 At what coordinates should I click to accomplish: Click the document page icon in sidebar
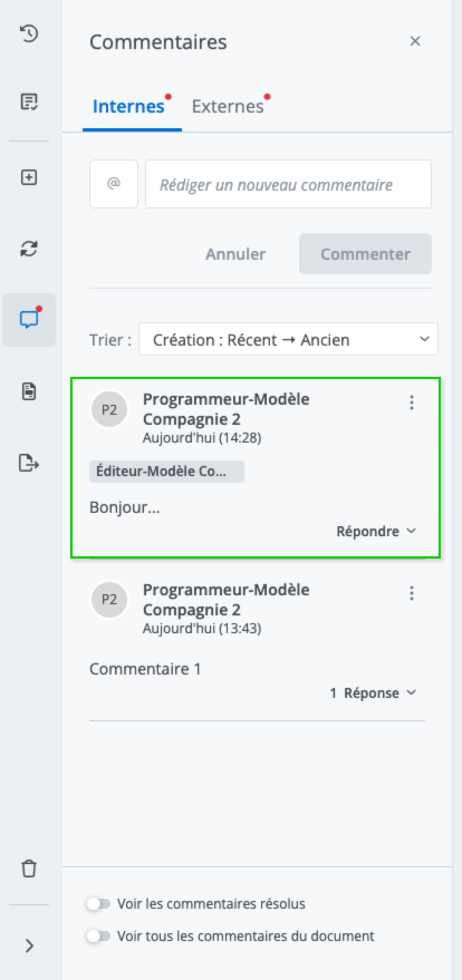click(29, 391)
